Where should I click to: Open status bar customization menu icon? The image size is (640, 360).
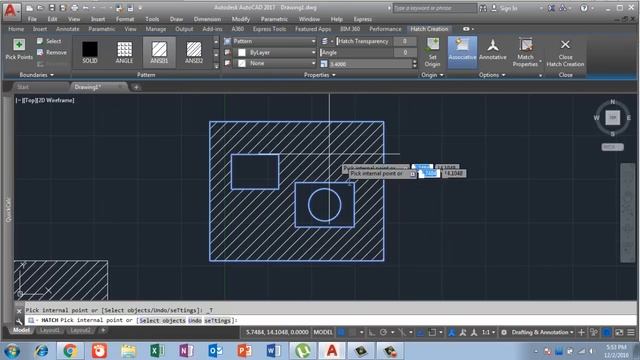[631, 332]
